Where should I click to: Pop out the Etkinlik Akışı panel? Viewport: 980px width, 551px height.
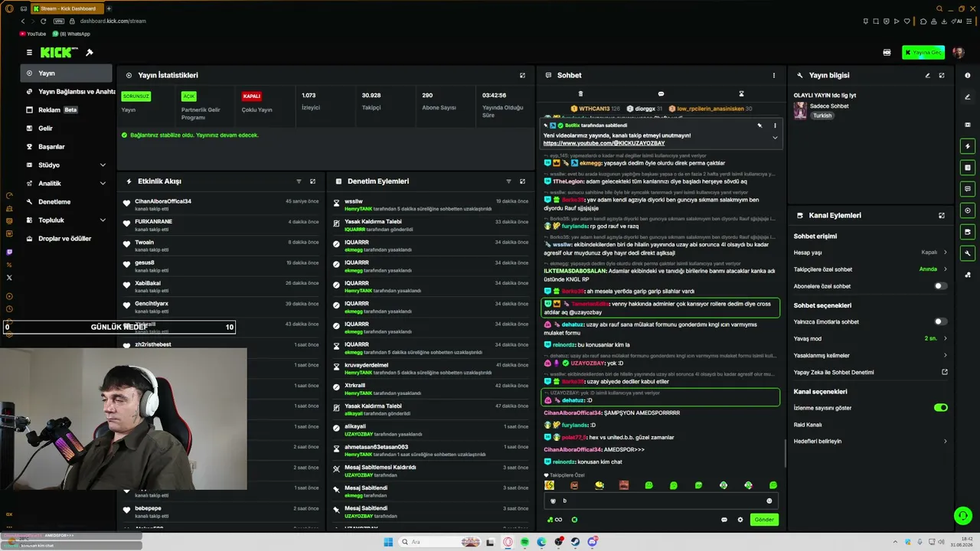[312, 181]
